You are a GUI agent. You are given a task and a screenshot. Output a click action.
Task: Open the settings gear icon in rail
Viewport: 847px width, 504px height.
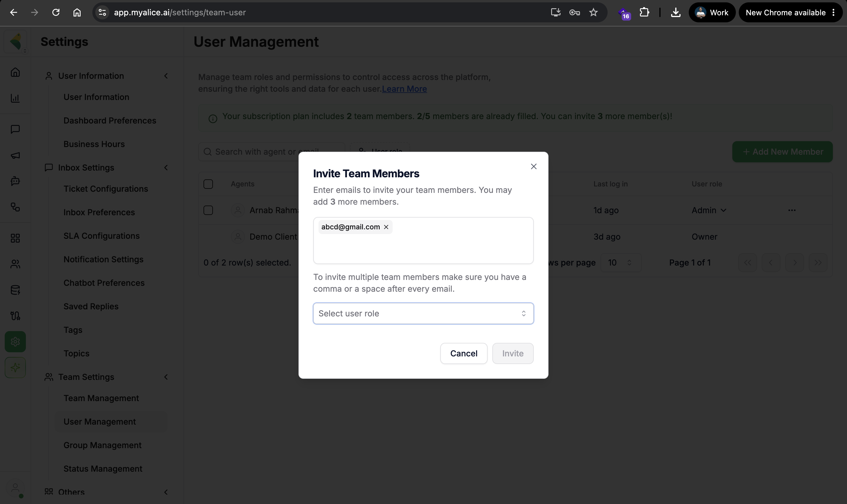(15, 342)
